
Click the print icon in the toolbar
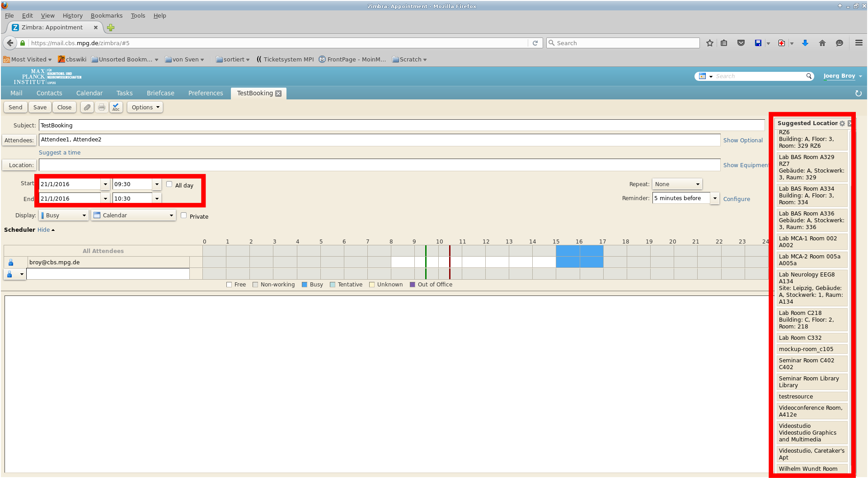pyautogui.click(x=102, y=108)
